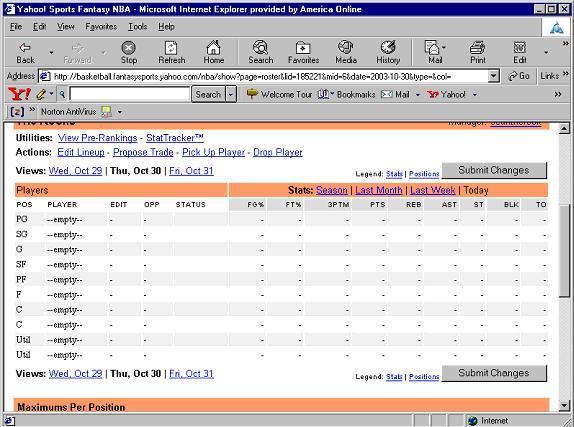Show Season stats
The image size is (574, 427).
click(x=332, y=190)
